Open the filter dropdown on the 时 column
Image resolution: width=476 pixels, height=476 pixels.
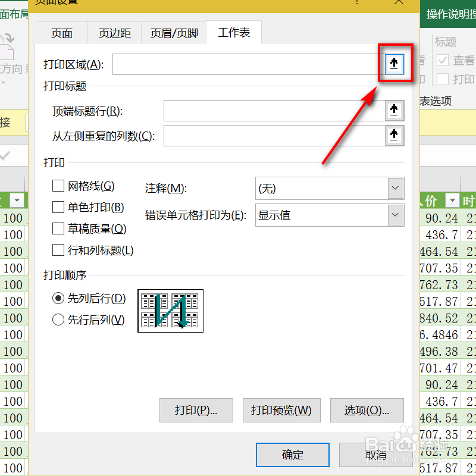point(472,201)
